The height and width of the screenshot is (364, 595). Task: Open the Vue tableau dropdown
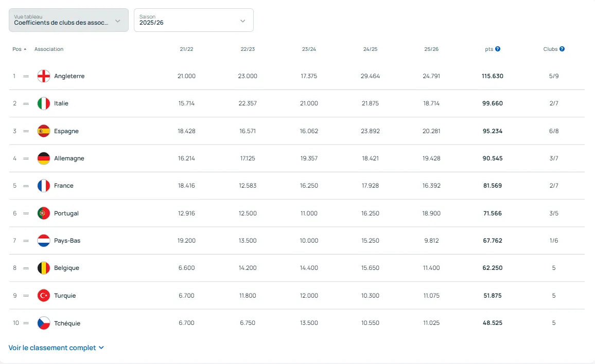coord(68,20)
